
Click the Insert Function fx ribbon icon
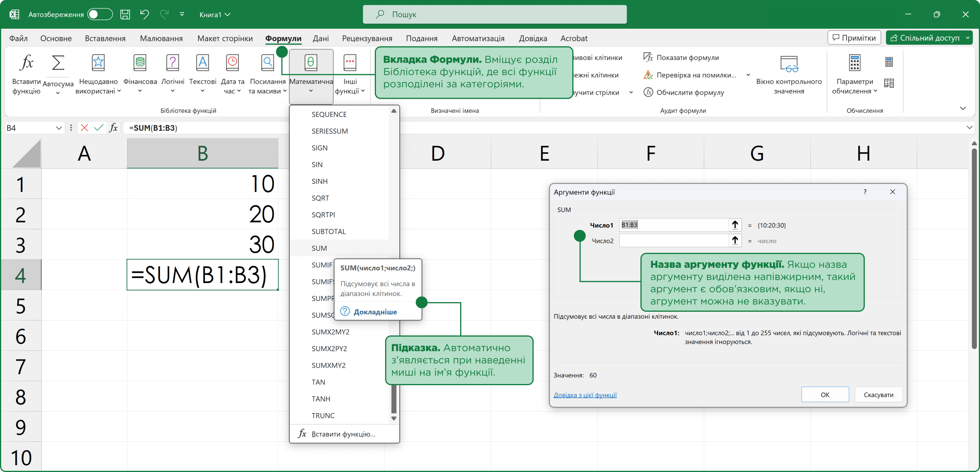click(26, 62)
